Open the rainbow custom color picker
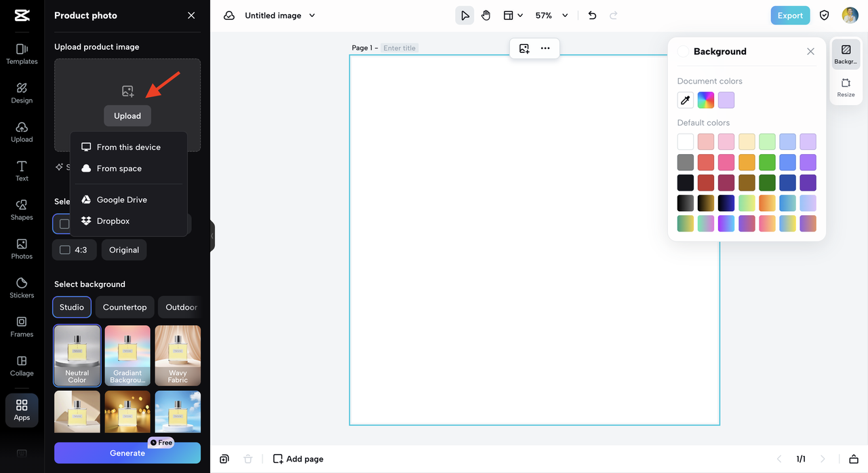 pyautogui.click(x=706, y=100)
